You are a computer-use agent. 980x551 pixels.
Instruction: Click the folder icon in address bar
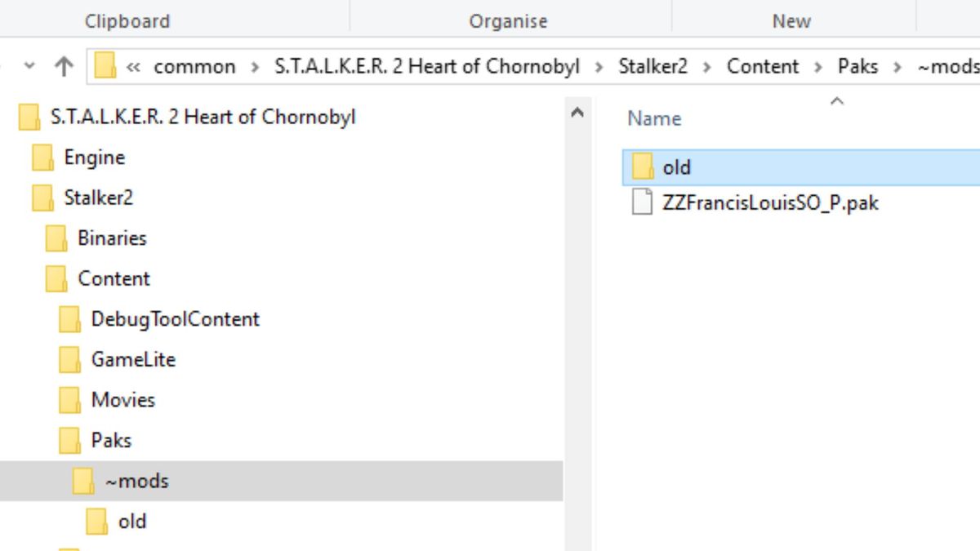tap(105, 66)
